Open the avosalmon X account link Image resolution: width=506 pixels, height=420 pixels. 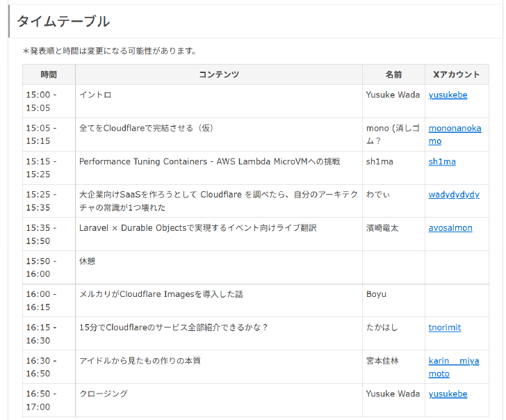pyautogui.click(x=450, y=228)
